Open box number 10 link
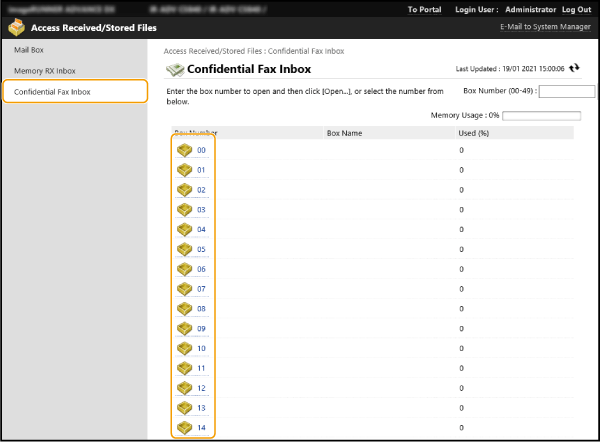 [x=201, y=349]
